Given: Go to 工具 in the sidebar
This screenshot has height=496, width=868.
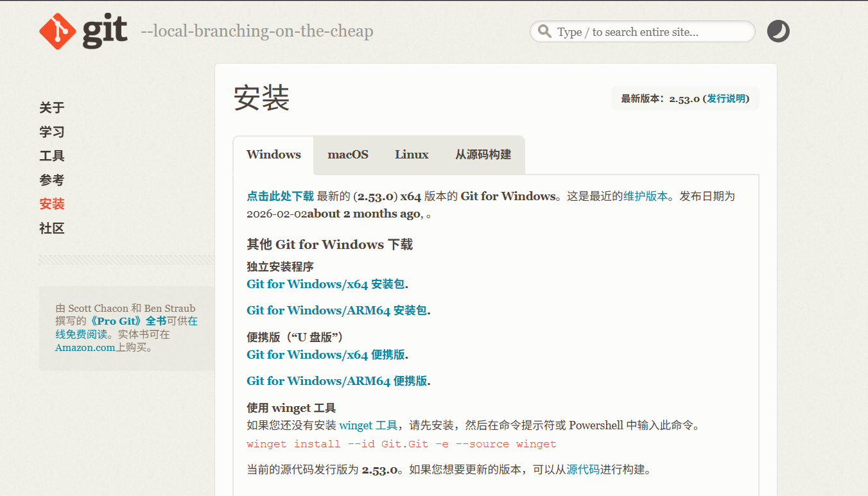Looking at the screenshot, I should point(52,156).
